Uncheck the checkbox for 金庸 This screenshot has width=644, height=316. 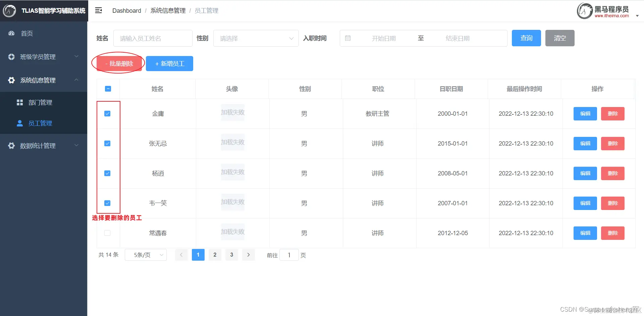click(x=107, y=113)
